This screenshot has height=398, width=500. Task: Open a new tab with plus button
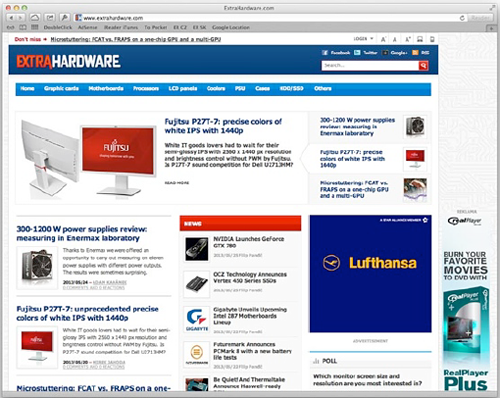[x=491, y=28]
